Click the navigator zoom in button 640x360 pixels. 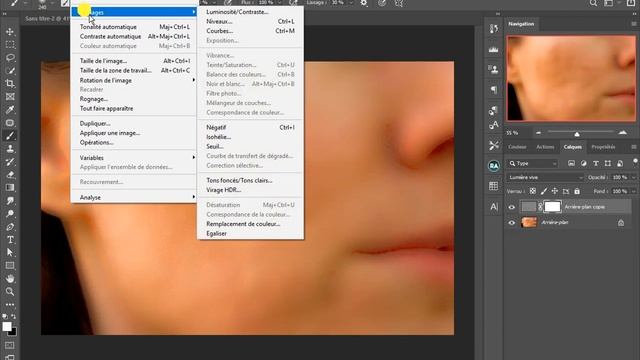[x=622, y=133]
